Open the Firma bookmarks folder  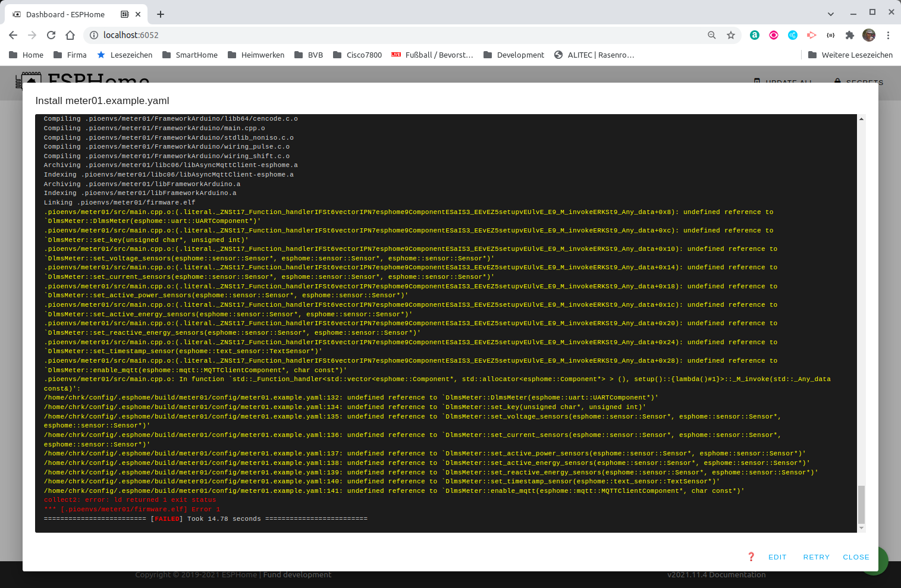point(70,55)
